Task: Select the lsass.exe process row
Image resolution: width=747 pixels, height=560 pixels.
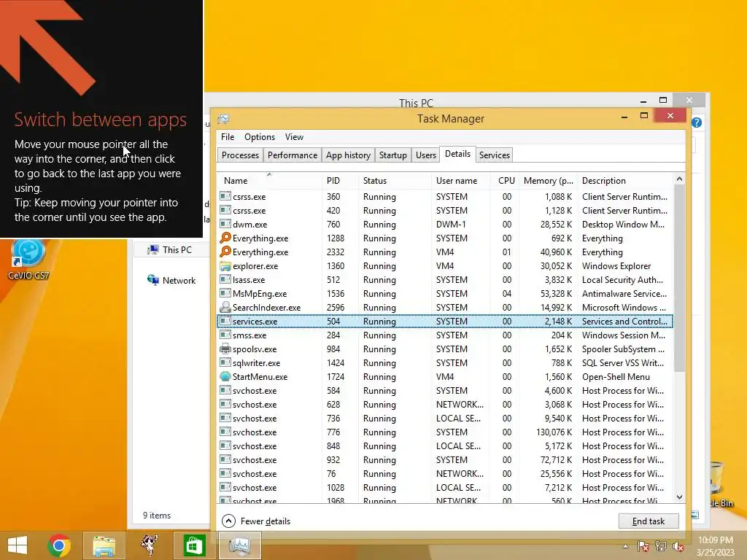Action: [x=445, y=279]
